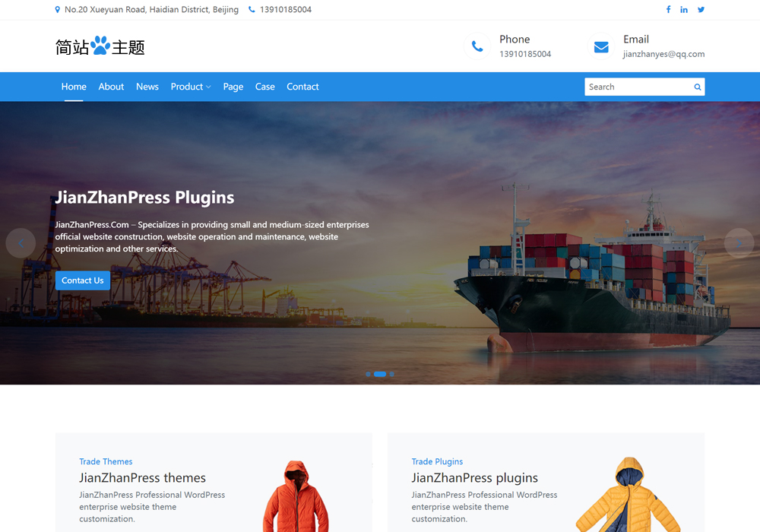Click the Facebook icon in the top bar
Image resolution: width=760 pixels, height=532 pixels.
668,9
